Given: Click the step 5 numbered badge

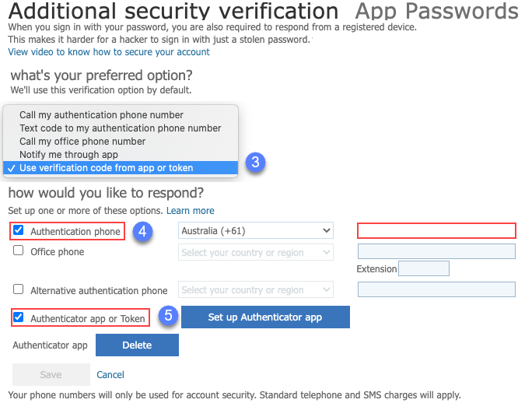Looking at the screenshot, I should pos(168,317).
